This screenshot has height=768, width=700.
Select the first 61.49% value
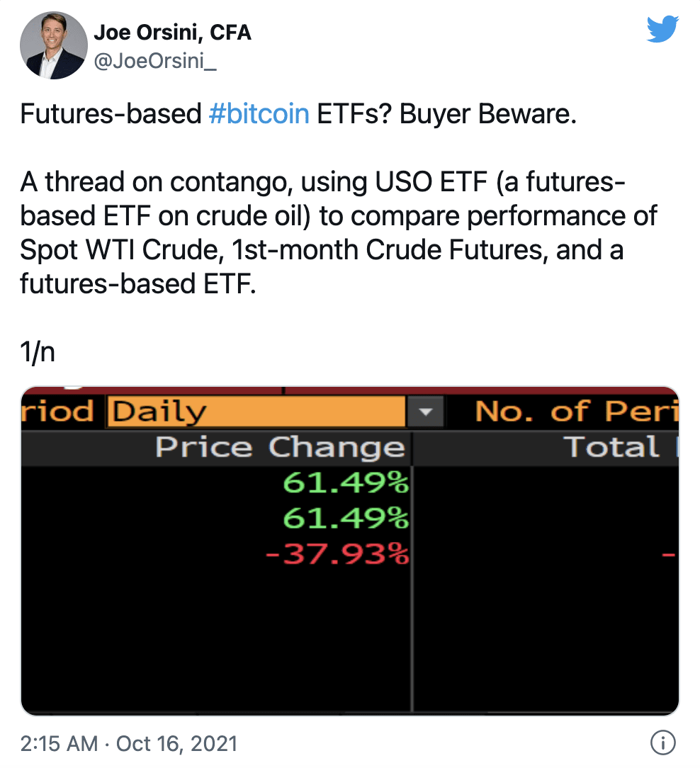click(346, 483)
